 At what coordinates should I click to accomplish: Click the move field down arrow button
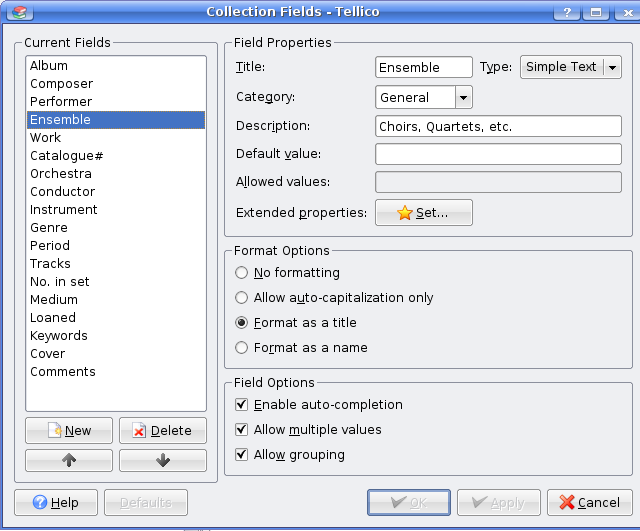[x=162, y=461]
